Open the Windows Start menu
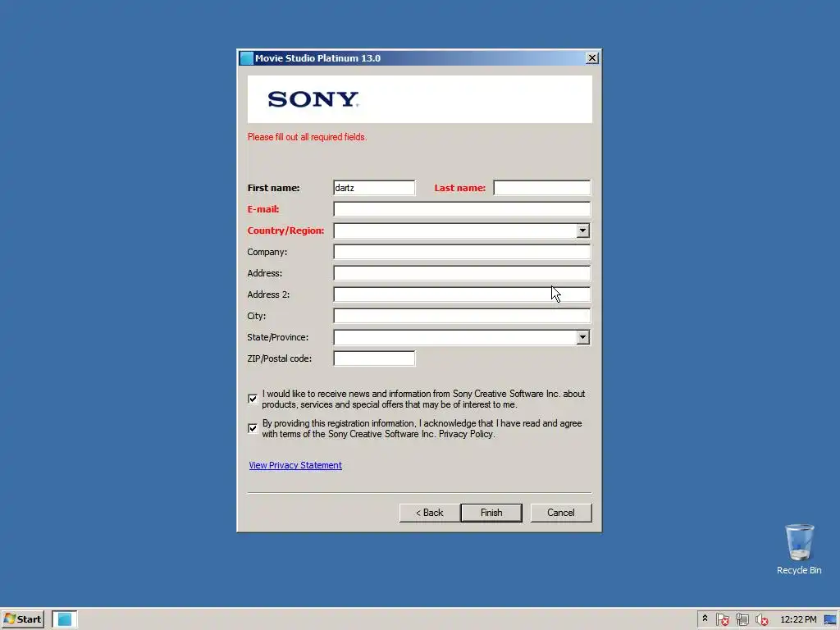840x630 pixels. tap(22, 619)
